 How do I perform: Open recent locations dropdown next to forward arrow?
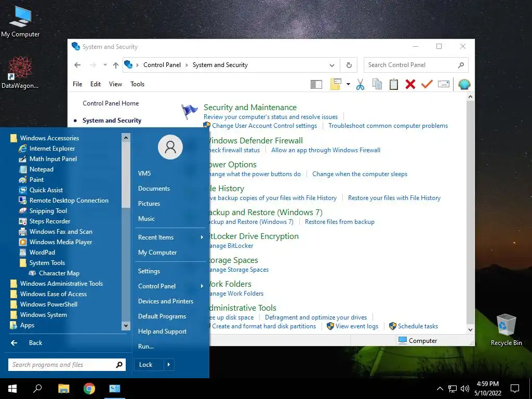click(x=105, y=65)
